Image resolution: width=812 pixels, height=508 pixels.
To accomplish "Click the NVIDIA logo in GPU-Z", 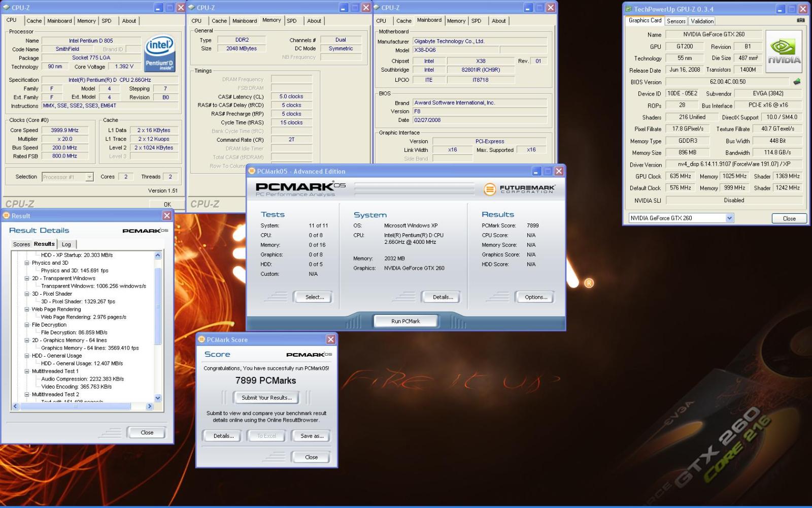I will (784, 51).
